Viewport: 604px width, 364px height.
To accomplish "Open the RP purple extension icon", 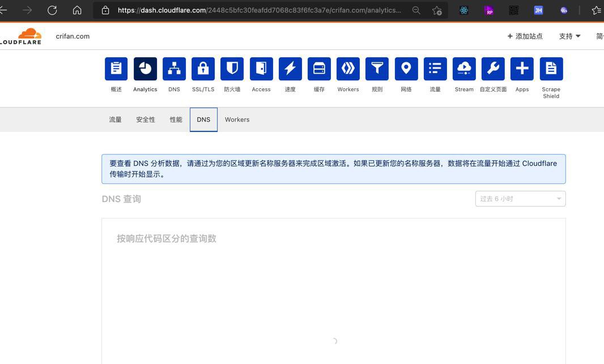I will [x=489, y=10].
